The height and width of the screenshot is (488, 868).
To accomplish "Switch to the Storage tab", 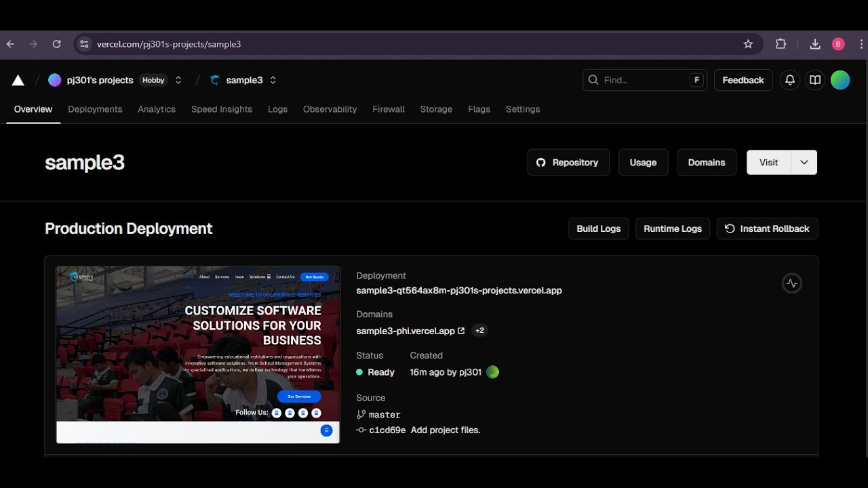I will [436, 109].
